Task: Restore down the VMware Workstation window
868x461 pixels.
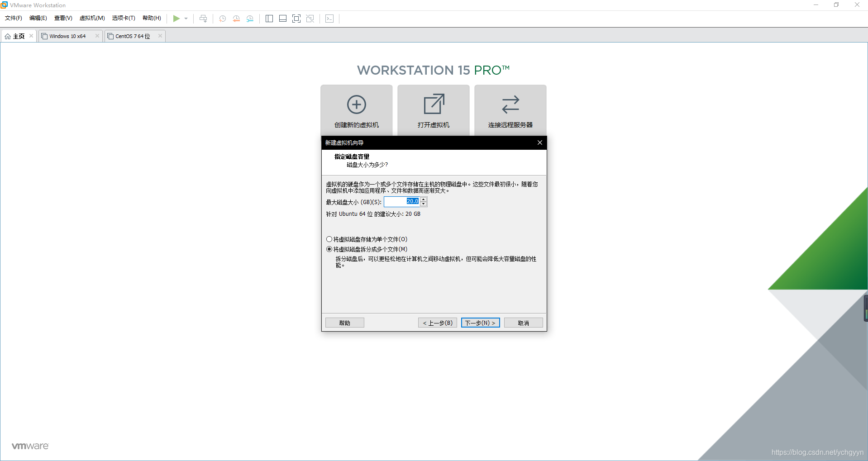Action: (x=836, y=5)
